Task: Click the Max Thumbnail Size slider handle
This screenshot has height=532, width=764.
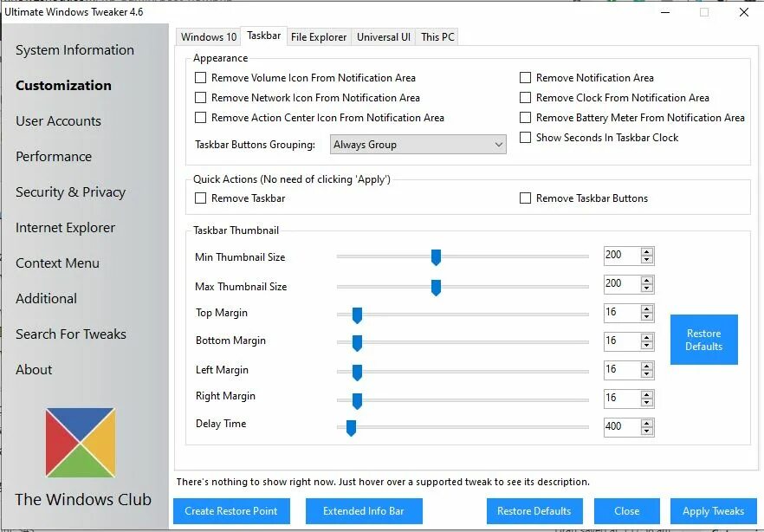Action: click(x=436, y=288)
